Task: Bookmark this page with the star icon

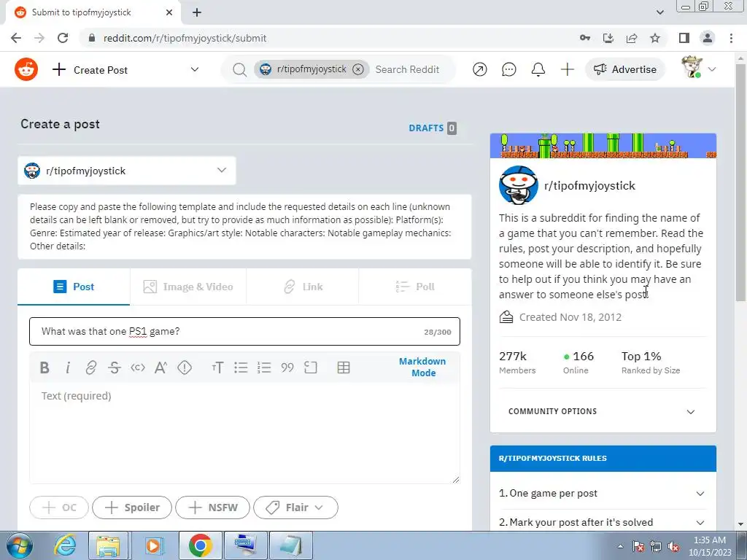Action: click(x=655, y=38)
